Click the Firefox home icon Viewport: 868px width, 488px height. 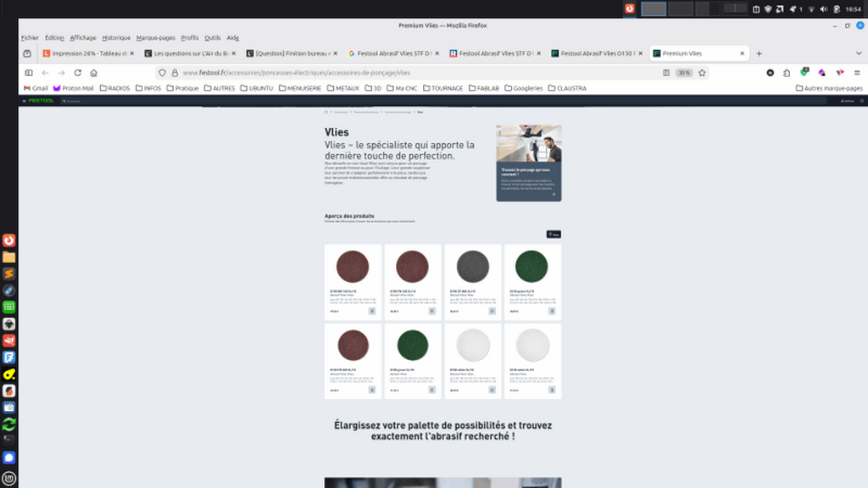pos(94,73)
